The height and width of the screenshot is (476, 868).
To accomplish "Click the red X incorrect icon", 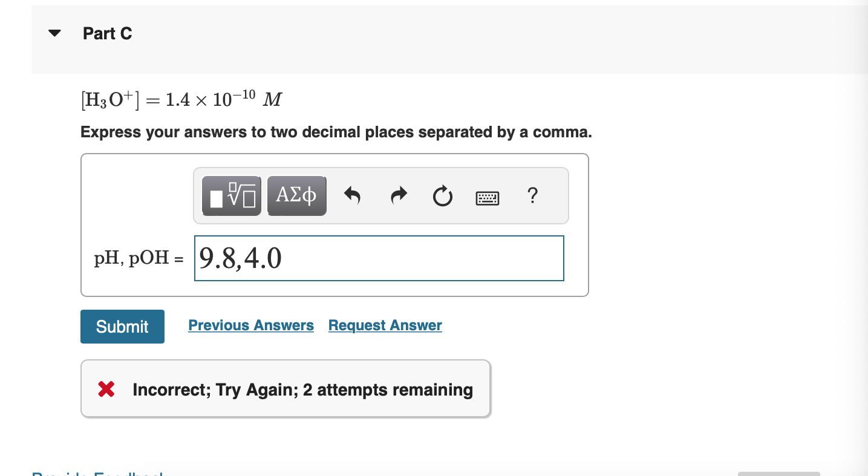I will coord(105,389).
